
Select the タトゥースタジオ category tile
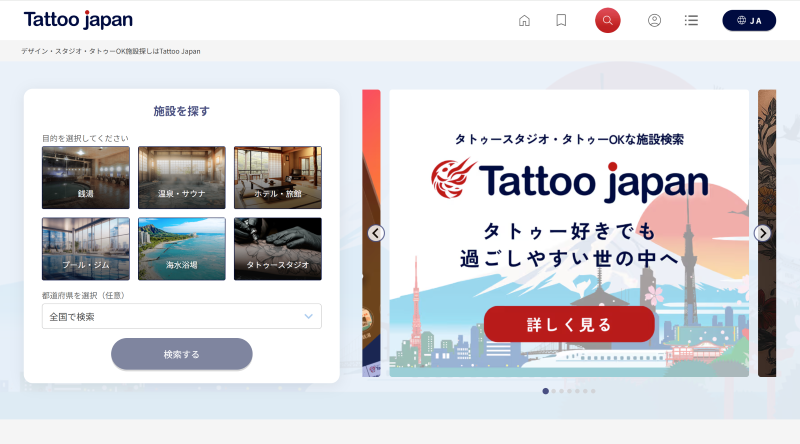click(278, 249)
